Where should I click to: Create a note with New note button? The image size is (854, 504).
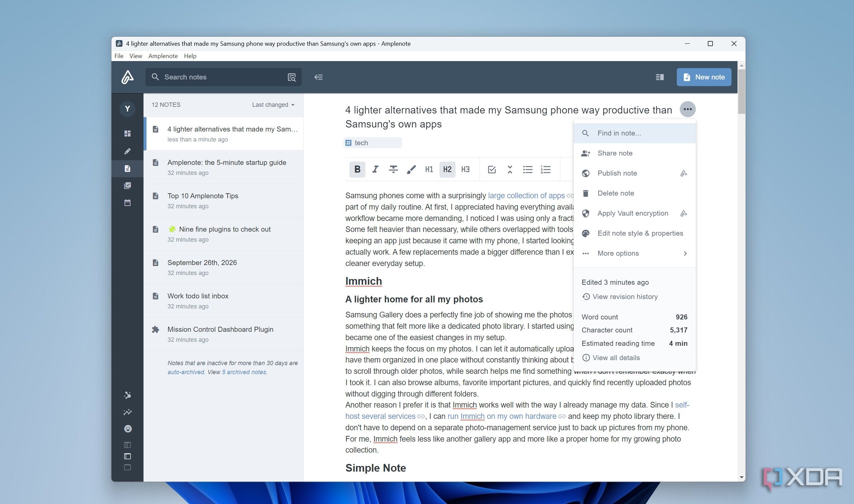click(x=704, y=77)
